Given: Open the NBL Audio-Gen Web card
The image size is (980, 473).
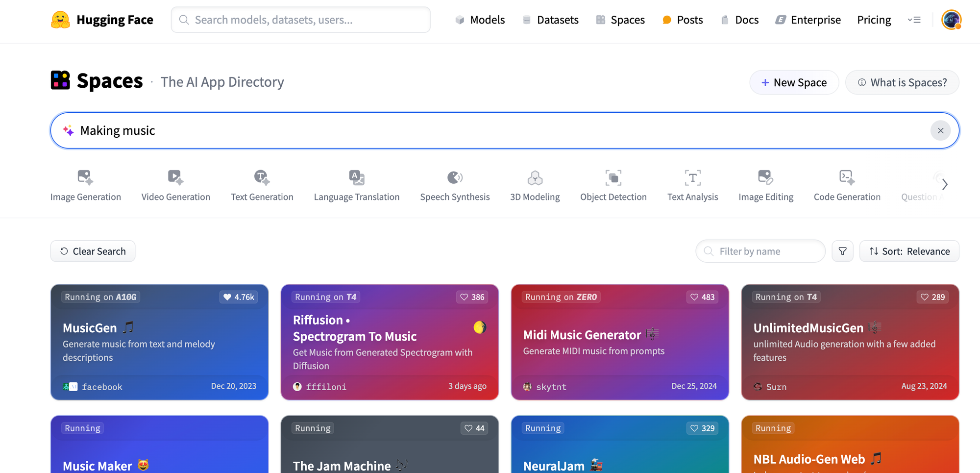Looking at the screenshot, I should 850,445.
